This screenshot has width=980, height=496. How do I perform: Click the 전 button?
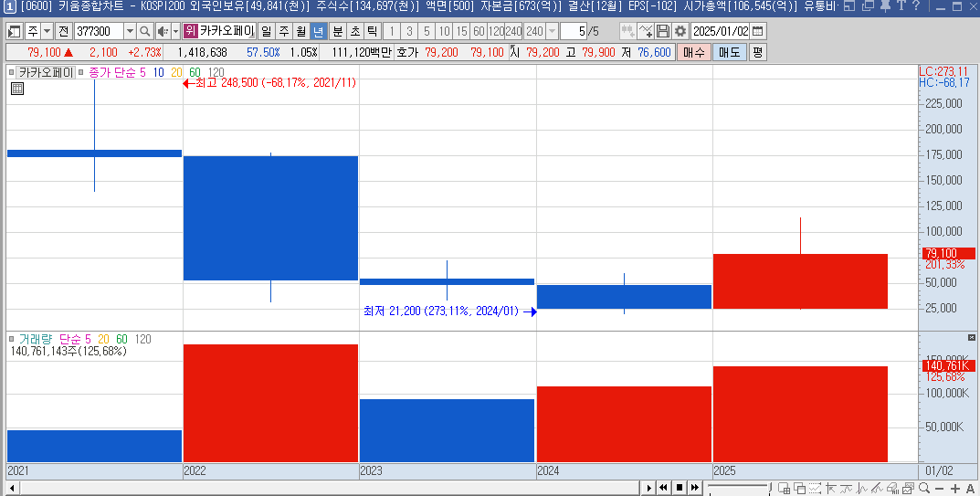tap(64, 31)
